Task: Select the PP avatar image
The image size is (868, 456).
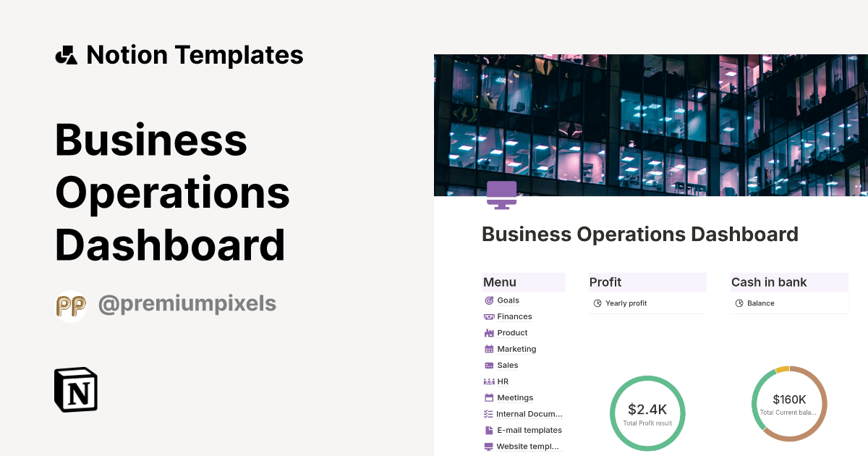Action: (71, 304)
